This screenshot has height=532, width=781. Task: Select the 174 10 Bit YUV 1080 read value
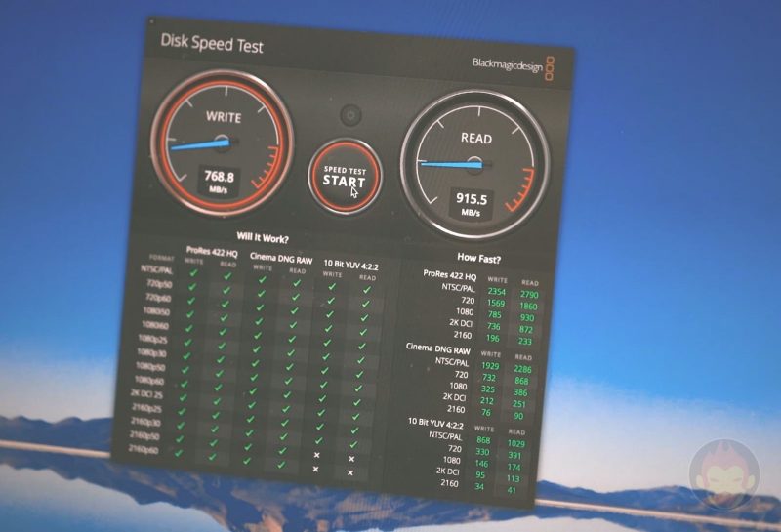pos(514,467)
